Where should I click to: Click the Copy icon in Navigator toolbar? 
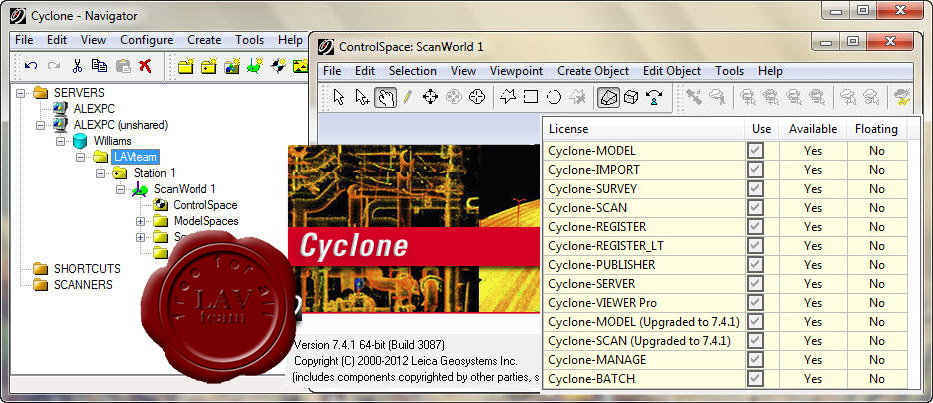click(x=99, y=66)
